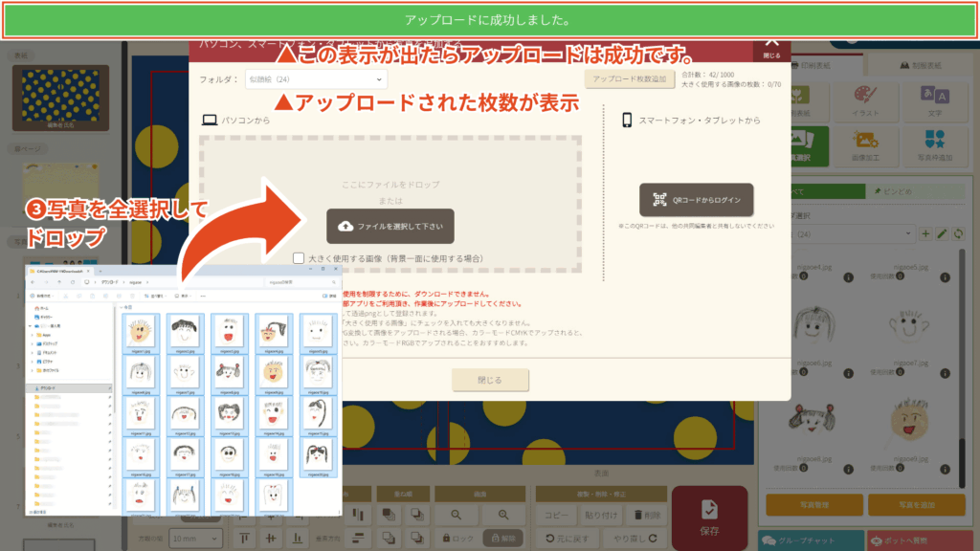Click the 保存 save icon button
The height and width of the screenshot is (551, 980).
pyautogui.click(x=709, y=518)
